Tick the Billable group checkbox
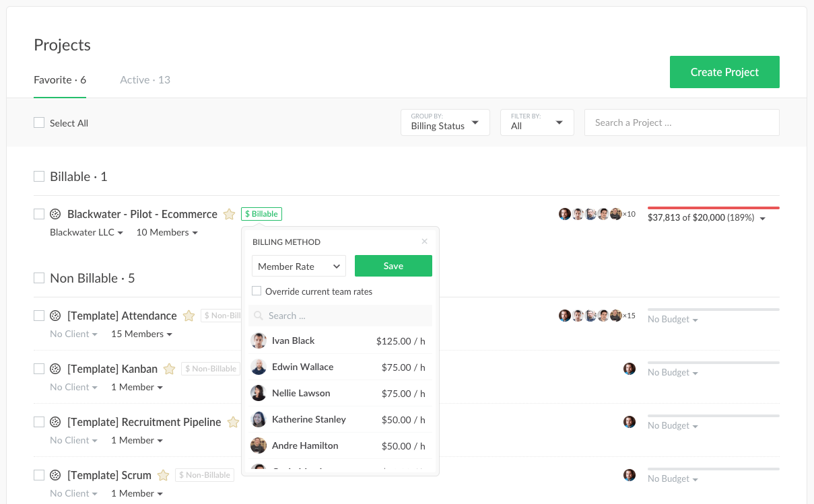Image resolution: width=814 pixels, height=504 pixels. tap(39, 177)
